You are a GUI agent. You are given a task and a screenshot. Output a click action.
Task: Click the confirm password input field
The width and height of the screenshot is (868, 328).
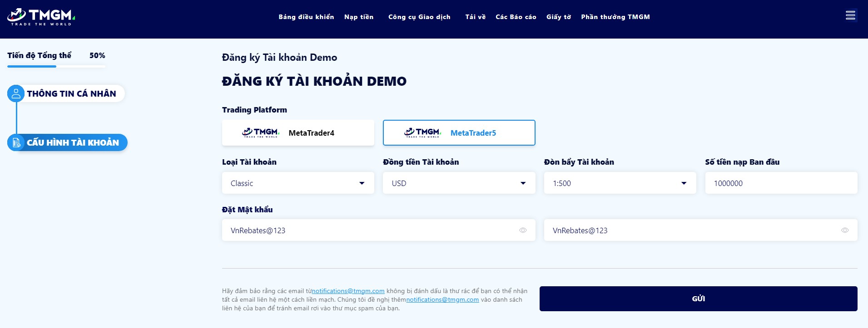click(x=701, y=230)
